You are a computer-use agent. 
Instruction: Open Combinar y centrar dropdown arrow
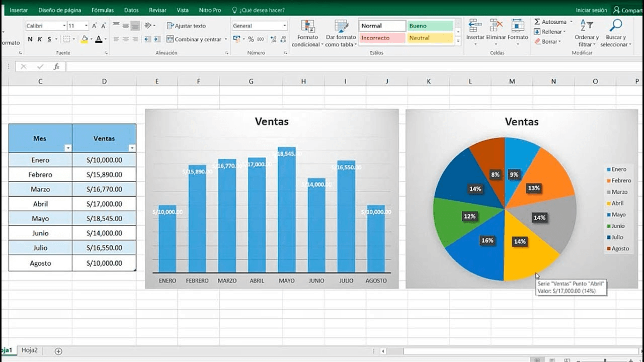coord(226,39)
